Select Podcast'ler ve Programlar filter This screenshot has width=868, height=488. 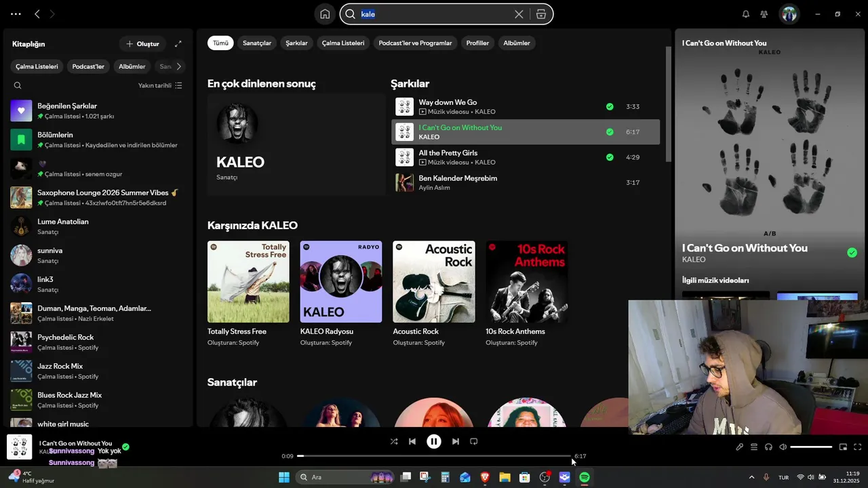[415, 43]
